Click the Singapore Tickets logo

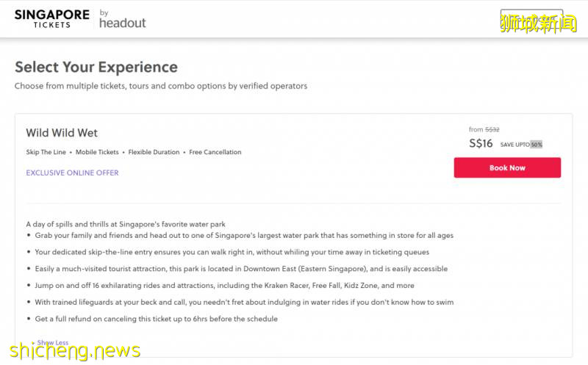(x=52, y=18)
